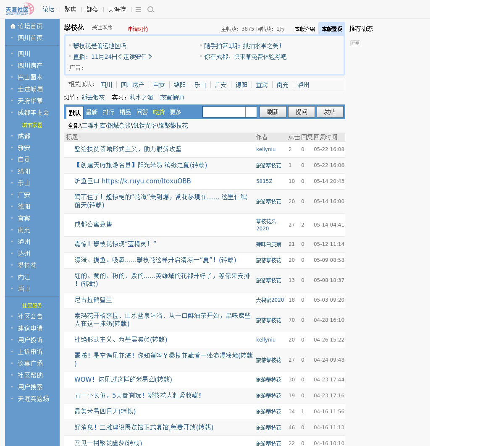
Task: Open author kellyniu's profile on first post
Action: tap(265, 149)
